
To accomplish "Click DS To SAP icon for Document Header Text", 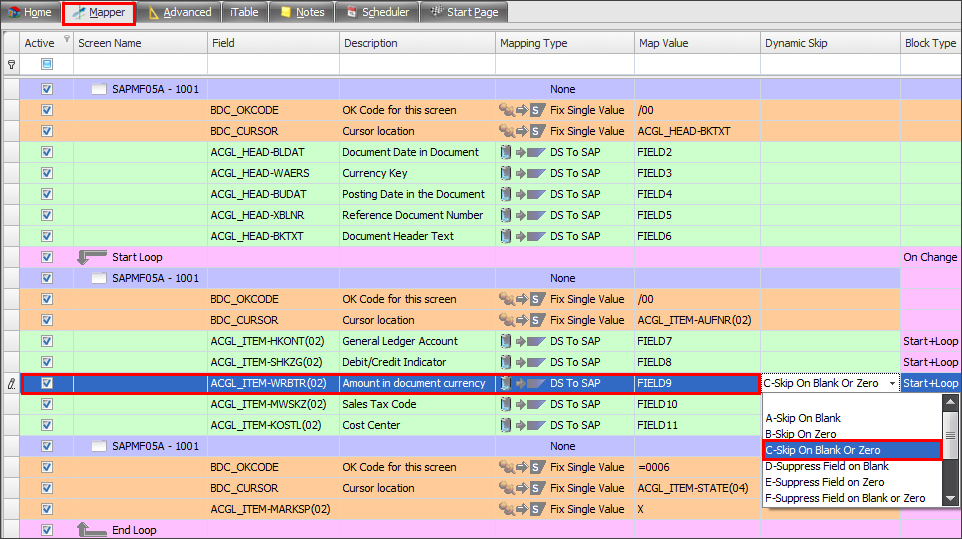I will pyautogui.click(x=522, y=236).
